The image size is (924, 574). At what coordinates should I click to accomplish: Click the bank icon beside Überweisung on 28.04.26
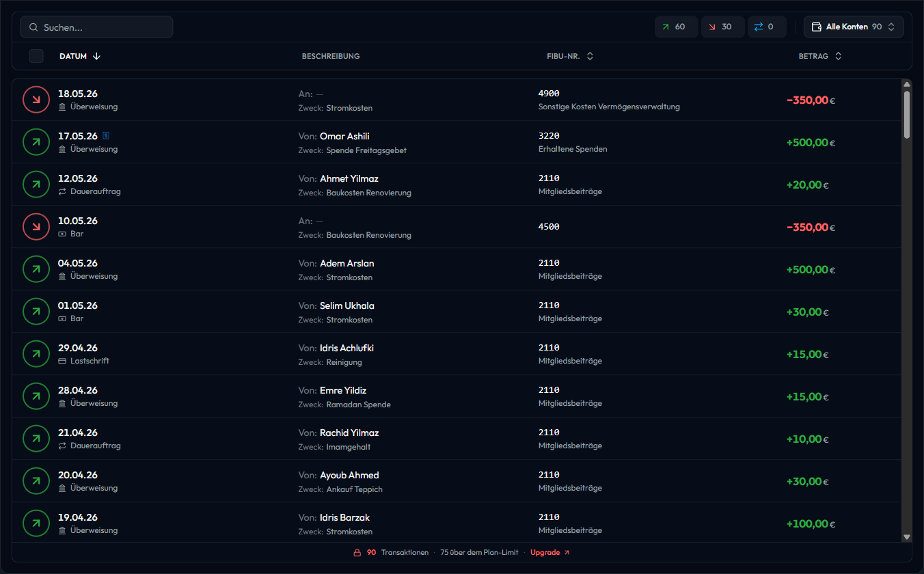click(62, 404)
